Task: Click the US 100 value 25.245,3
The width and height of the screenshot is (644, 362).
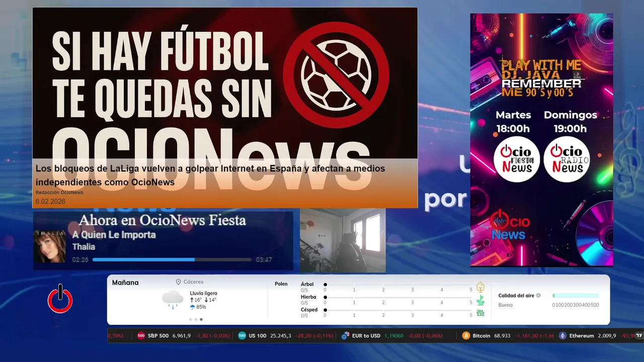Action: (x=281, y=335)
